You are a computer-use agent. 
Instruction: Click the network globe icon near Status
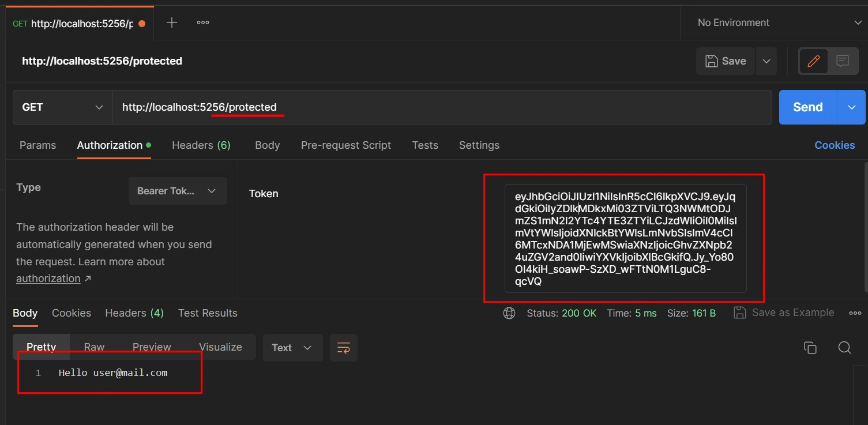point(509,313)
